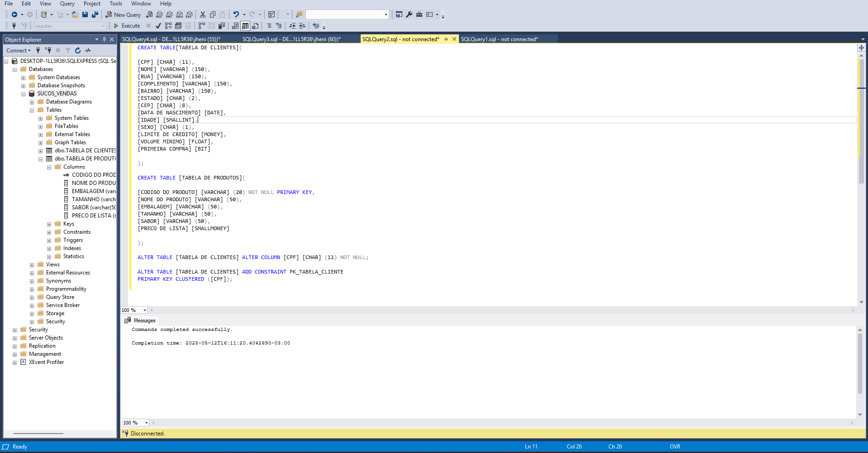Toggle Results to Grid mode
868x453 pixels.
pos(245,26)
